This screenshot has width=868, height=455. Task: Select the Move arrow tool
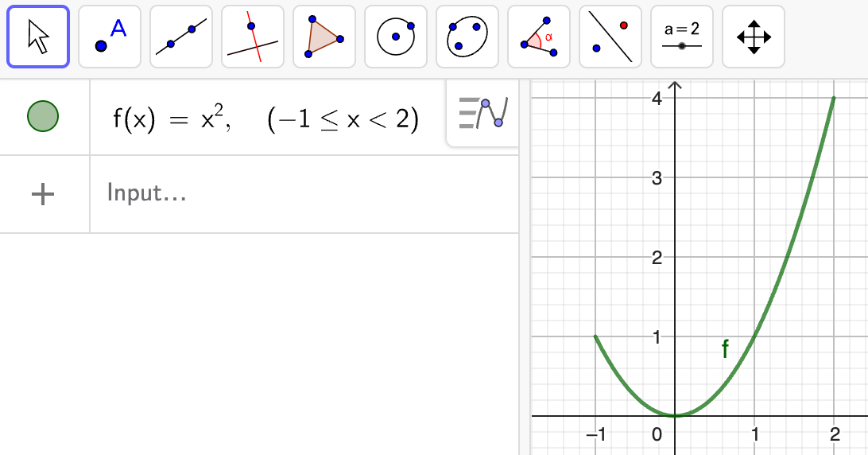click(x=38, y=37)
